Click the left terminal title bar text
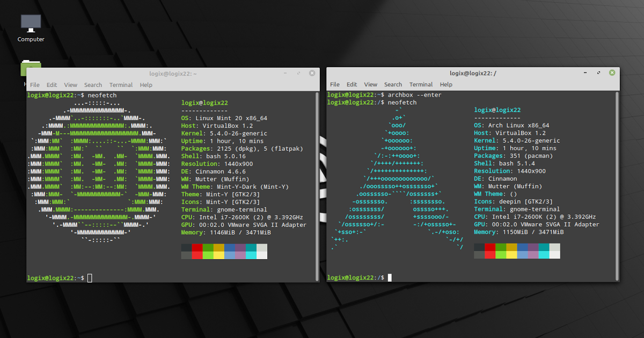Image resolution: width=644 pixels, height=338 pixels. click(173, 74)
